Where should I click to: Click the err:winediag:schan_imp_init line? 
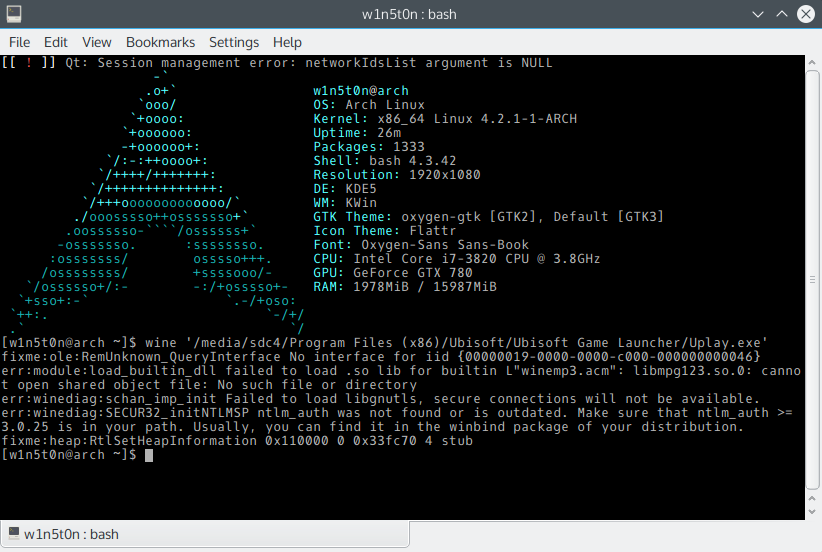point(381,399)
